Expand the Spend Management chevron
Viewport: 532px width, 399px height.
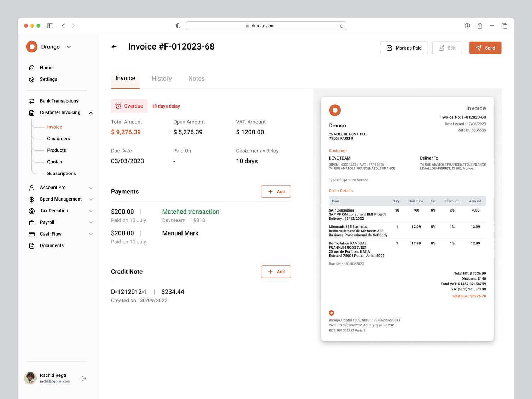point(91,199)
